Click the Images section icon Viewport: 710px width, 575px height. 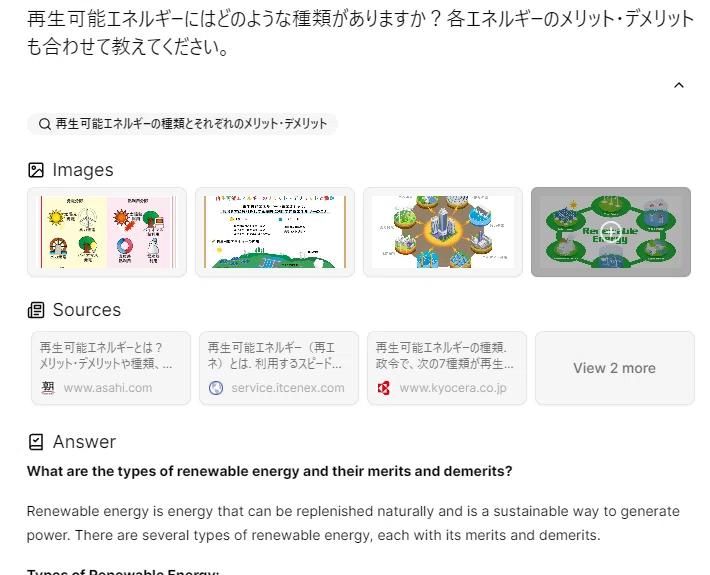pyautogui.click(x=36, y=170)
